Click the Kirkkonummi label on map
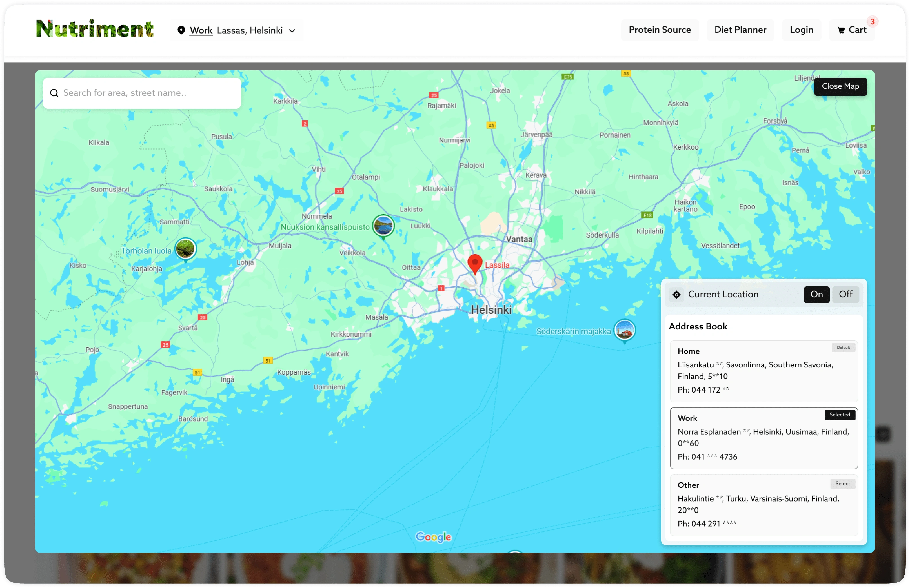This screenshot has height=588, width=910. 351,335
